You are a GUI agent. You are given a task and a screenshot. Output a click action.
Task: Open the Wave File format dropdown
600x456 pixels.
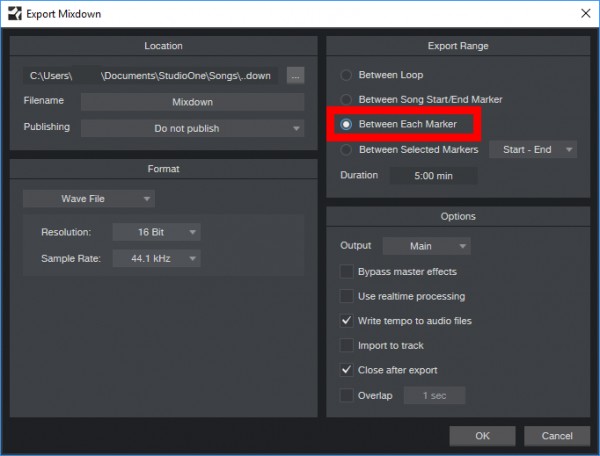tap(88, 199)
